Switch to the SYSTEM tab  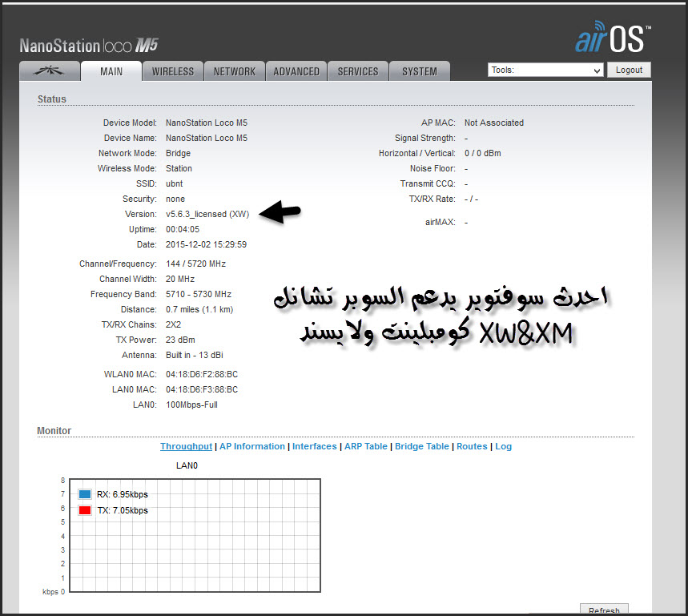tap(420, 71)
